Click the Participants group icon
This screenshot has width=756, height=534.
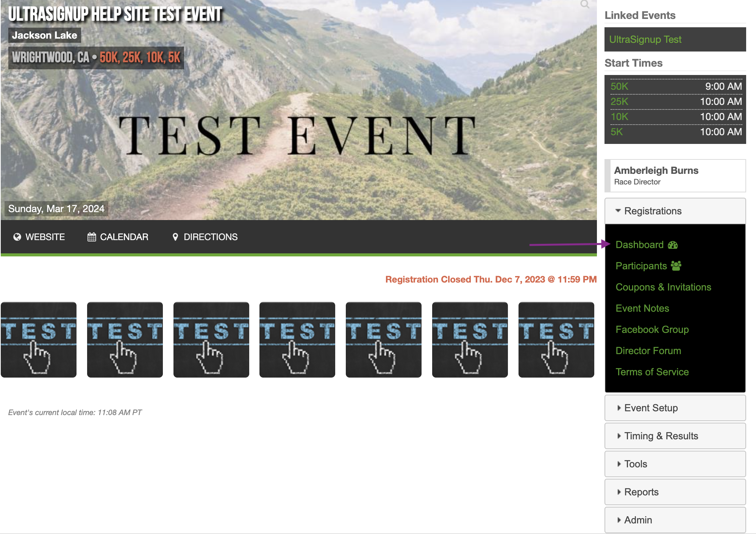coord(676,266)
